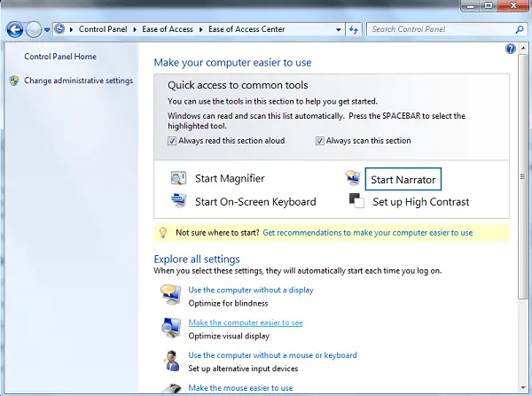This screenshot has height=396, width=532.
Task: Click the vertical scrollbar thumb
Action: click(x=523, y=176)
